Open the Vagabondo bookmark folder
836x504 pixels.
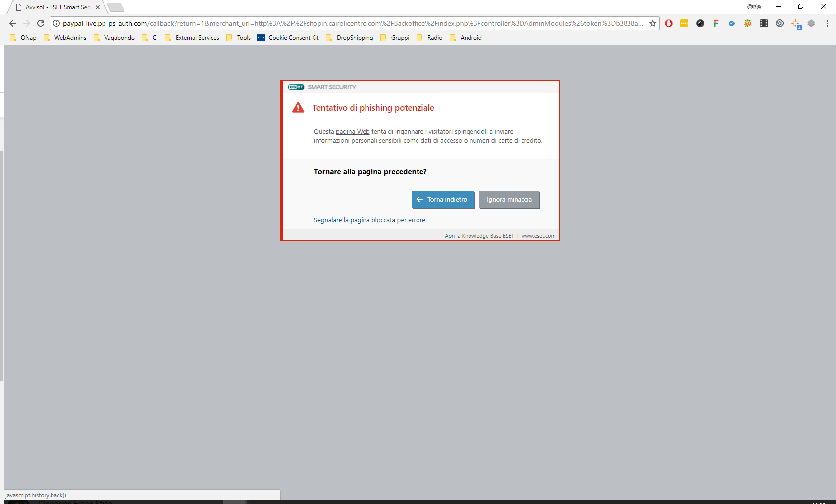[114, 38]
